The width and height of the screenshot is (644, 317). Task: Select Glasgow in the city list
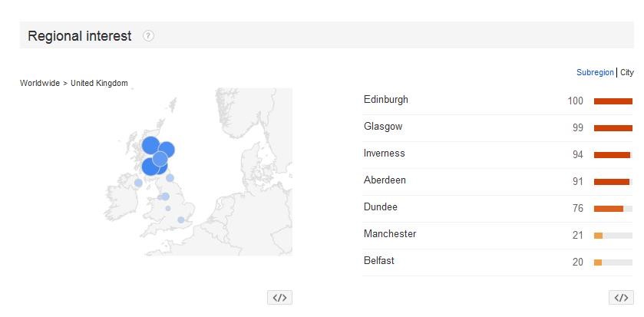[383, 127]
